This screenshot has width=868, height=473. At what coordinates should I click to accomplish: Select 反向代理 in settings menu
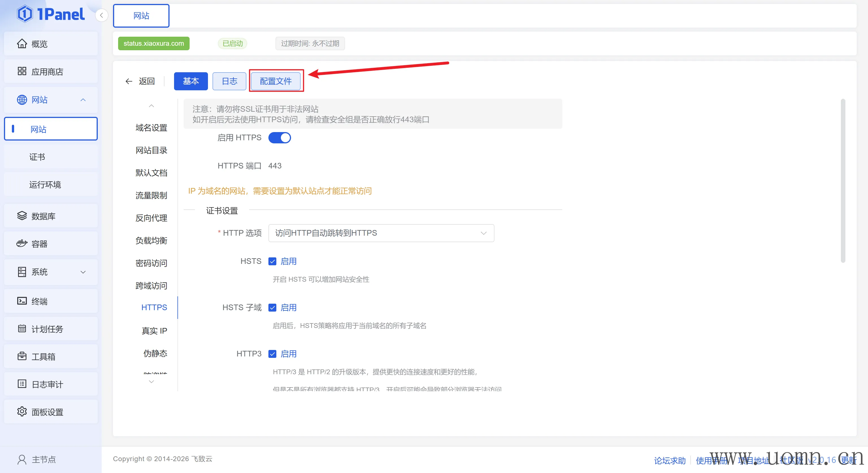pos(151,218)
